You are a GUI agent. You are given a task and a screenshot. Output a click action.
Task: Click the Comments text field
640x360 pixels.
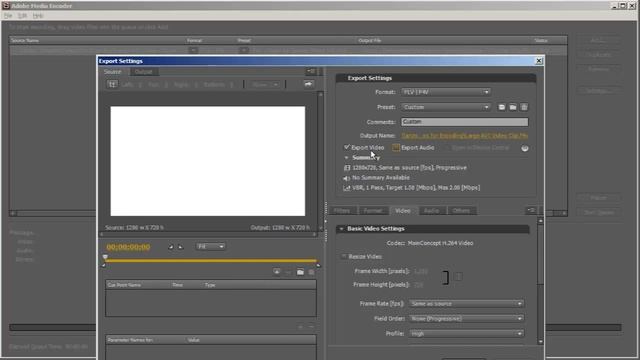[x=464, y=122]
